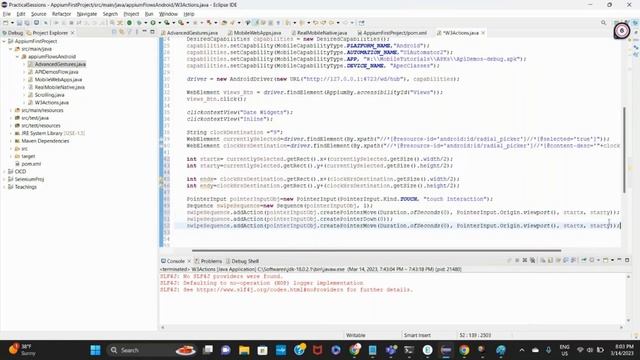Click the editor's vertical scrollbar

pyautogui.click(x=624, y=149)
